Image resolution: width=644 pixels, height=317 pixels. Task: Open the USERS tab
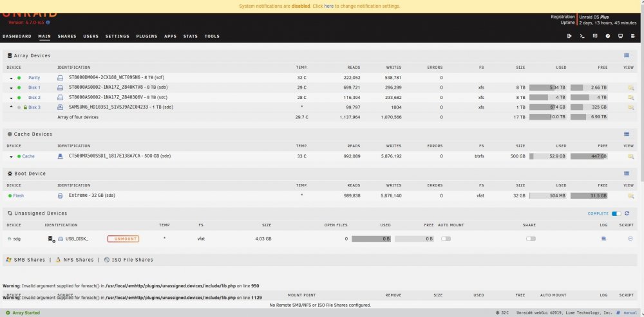[x=91, y=36]
